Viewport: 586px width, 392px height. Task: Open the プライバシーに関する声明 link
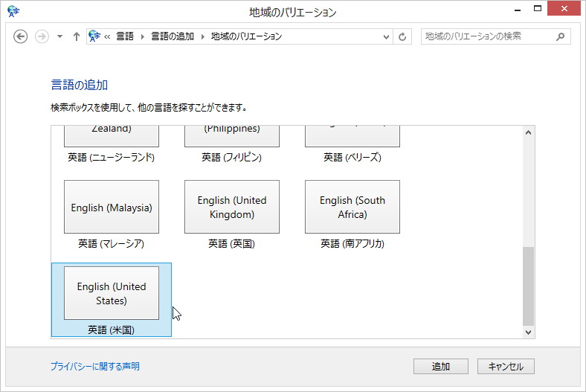click(x=95, y=366)
